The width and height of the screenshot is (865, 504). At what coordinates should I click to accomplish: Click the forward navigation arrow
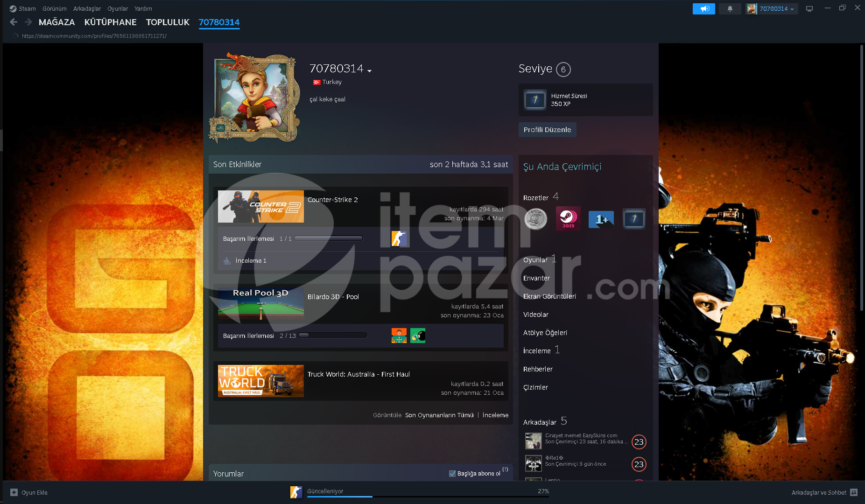pos(28,22)
